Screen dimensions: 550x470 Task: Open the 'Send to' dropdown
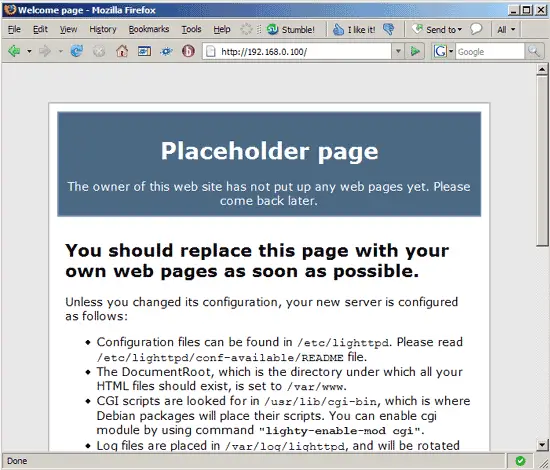click(x=437, y=29)
